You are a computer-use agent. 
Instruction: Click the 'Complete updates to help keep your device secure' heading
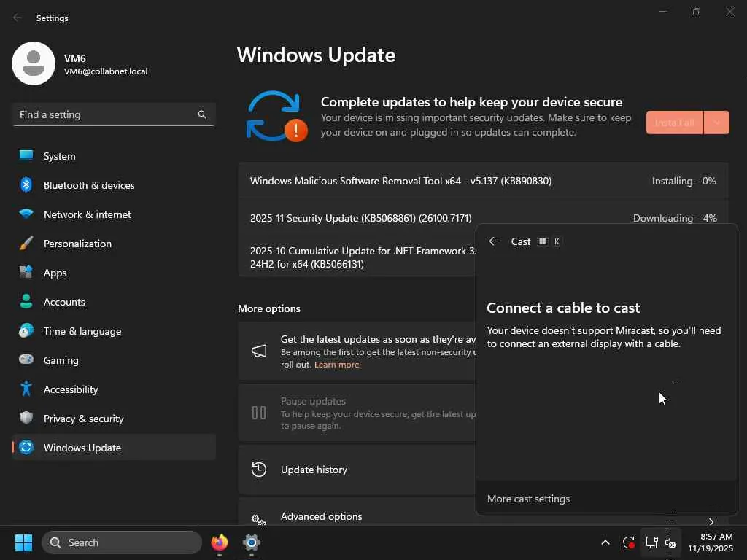[x=471, y=102]
